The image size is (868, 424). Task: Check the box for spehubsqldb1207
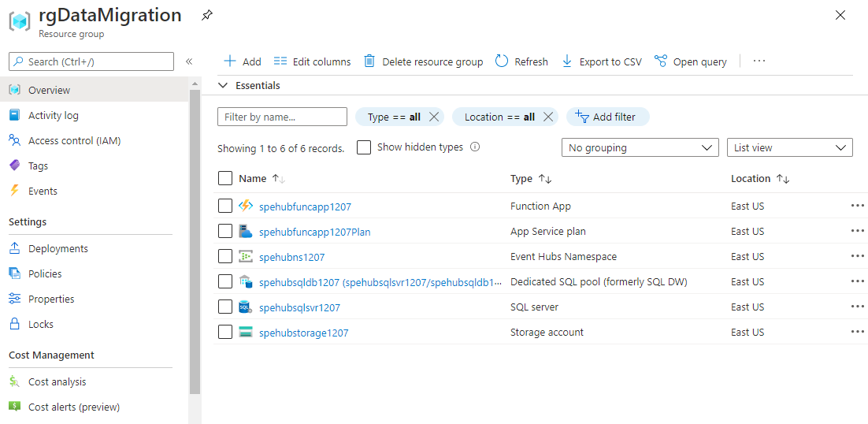tap(225, 281)
